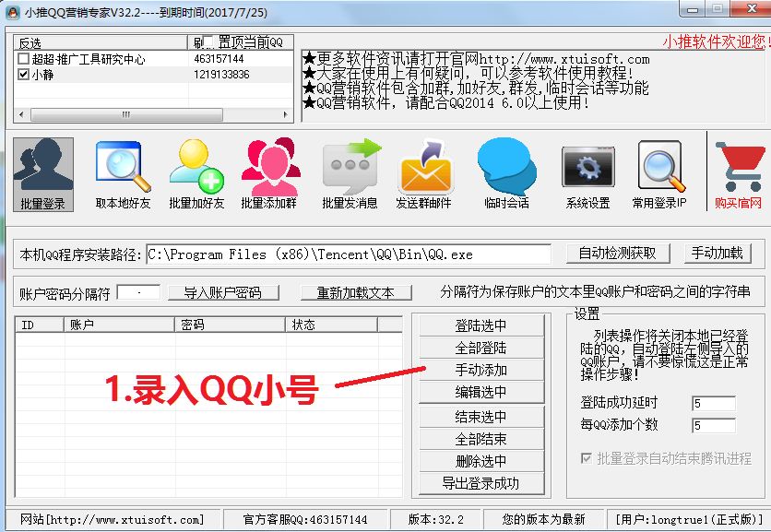Click the 登陆选中 button
Screen dimensions: 771x532
point(481,325)
